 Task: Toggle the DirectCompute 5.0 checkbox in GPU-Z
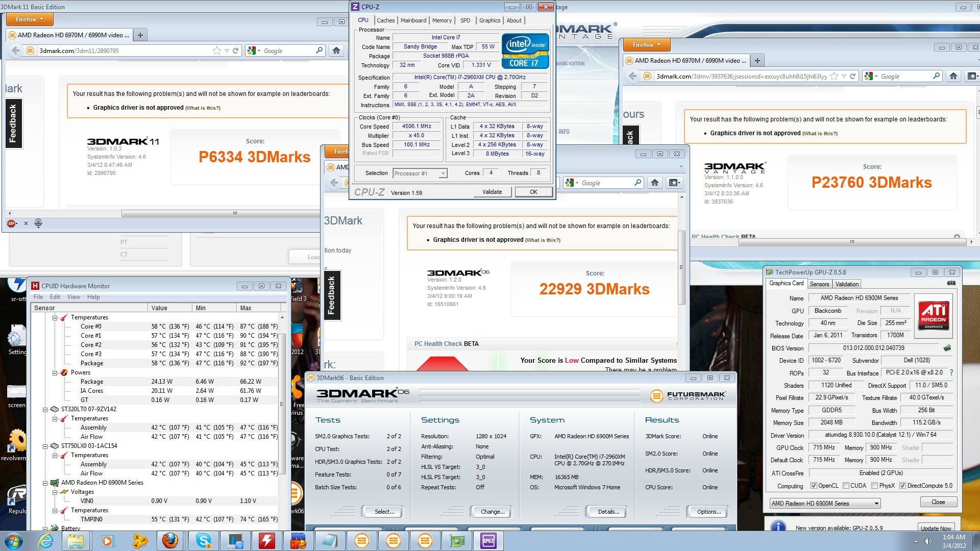(902, 486)
